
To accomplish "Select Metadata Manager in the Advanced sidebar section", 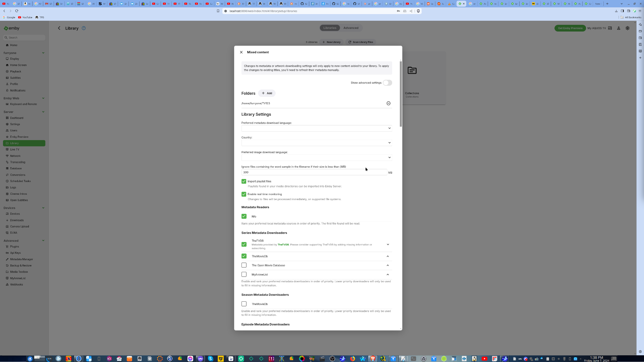I will (x=21, y=259).
